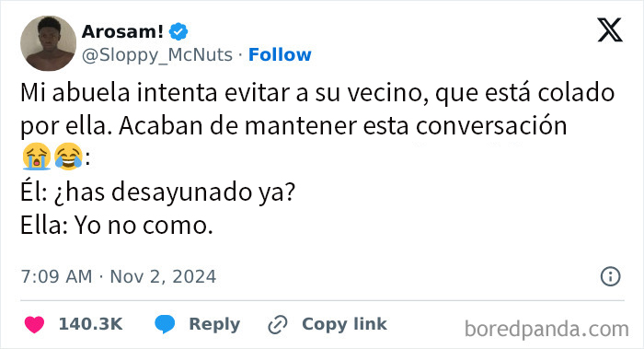Click the line "Ella: Yo no como."
644x349 pixels.
click(117, 226)
